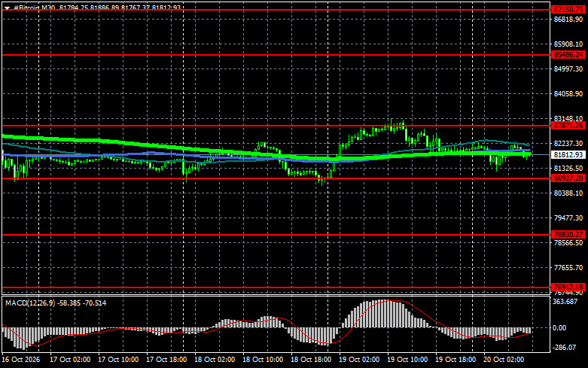
Task: Click the 81326.50 price scale value
Action: 568,169
